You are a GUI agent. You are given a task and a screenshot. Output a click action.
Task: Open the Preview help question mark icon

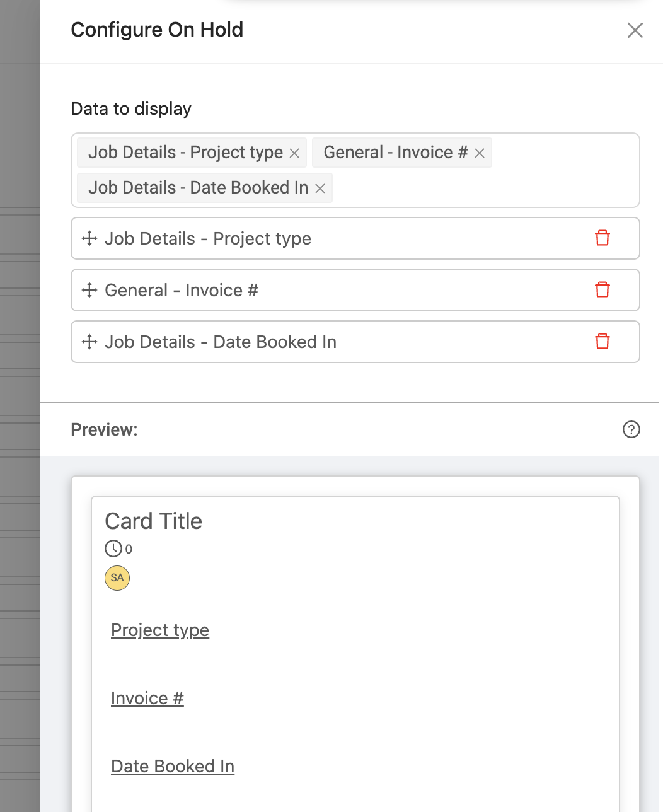(631, 429)
